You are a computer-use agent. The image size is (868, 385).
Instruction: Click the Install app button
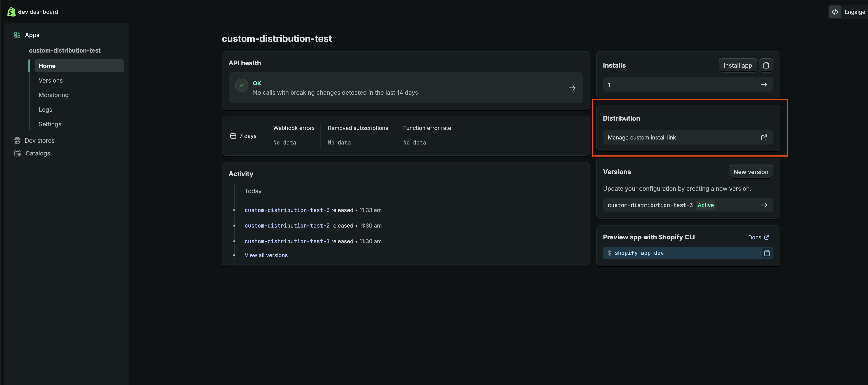(x=738, y=65)
